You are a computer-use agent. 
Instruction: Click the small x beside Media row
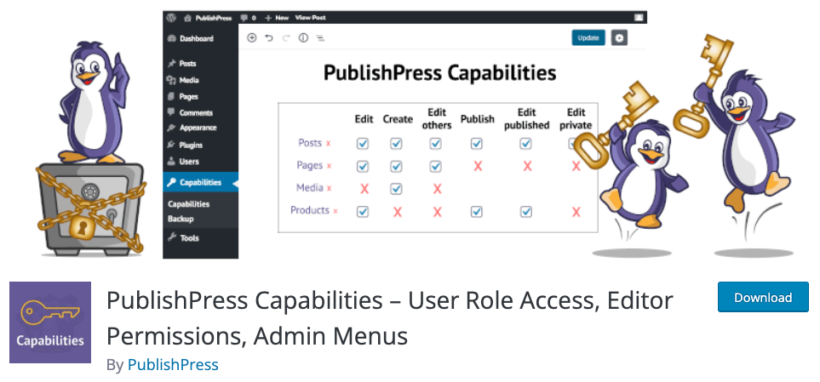click(329, 188)
